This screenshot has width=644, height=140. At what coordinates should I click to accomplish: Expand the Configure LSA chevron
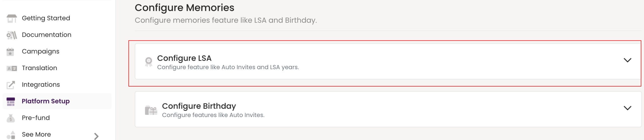[x=627, y=60]
